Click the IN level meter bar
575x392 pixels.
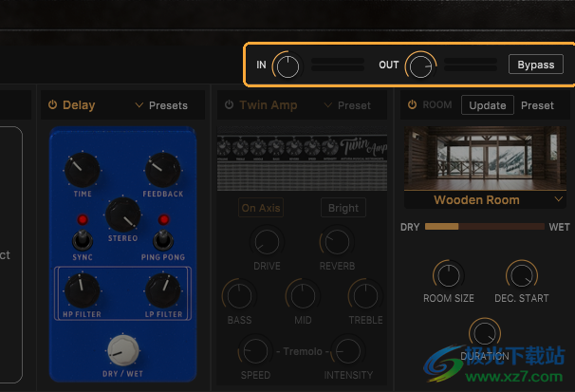coord(338,65)
